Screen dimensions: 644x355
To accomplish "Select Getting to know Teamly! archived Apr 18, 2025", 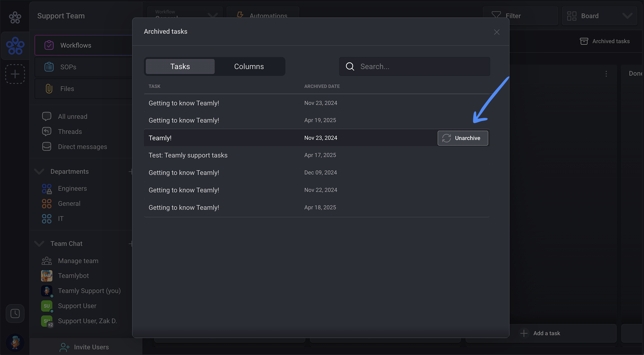I will point(316,207).
